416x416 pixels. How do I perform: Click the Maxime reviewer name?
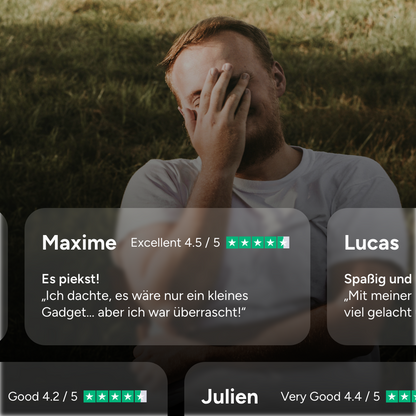coord(79,243)
